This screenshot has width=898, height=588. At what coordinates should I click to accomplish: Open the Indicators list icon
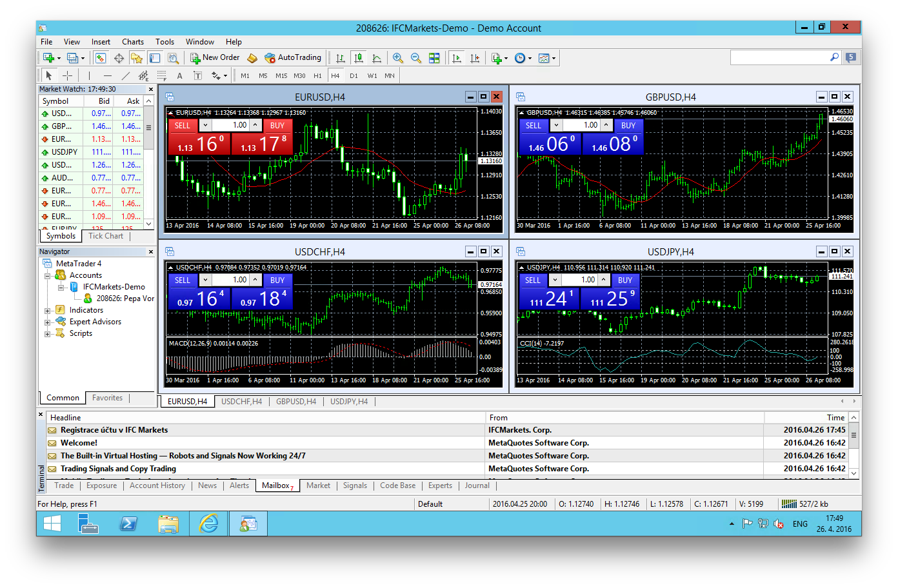(x=497, y=58)
